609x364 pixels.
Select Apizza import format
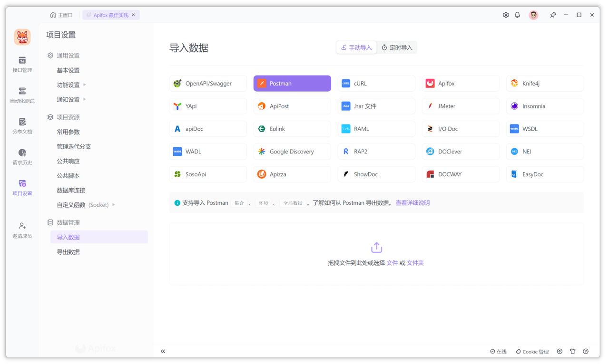click(292, 174)
